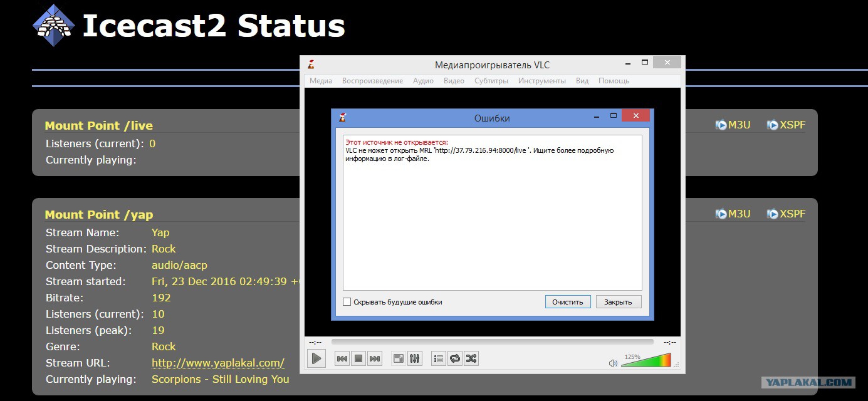Expand the Субтитры menu
Viewport: 868px width, 401px height.
[492, 81]
